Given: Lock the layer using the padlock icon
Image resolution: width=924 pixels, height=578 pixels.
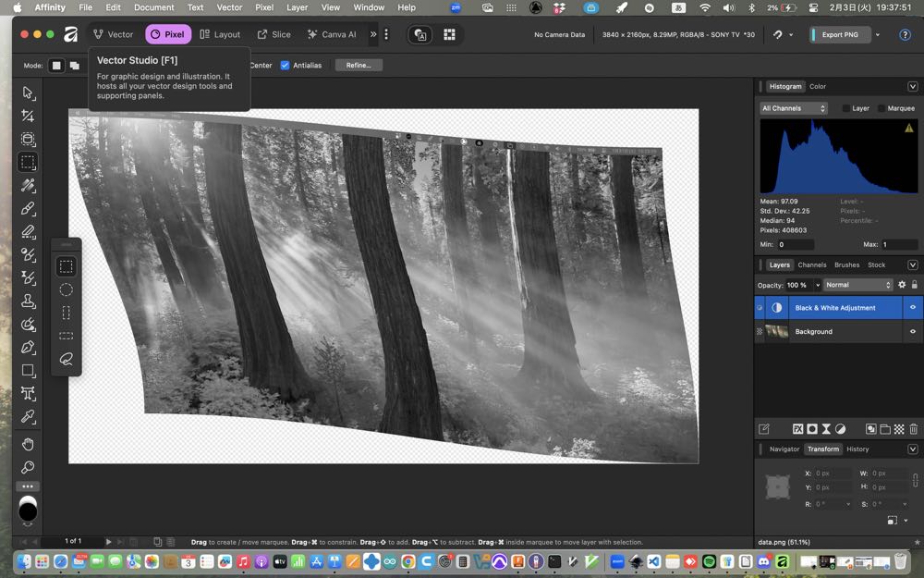Looking at the screenshot, I should (914, 285).
